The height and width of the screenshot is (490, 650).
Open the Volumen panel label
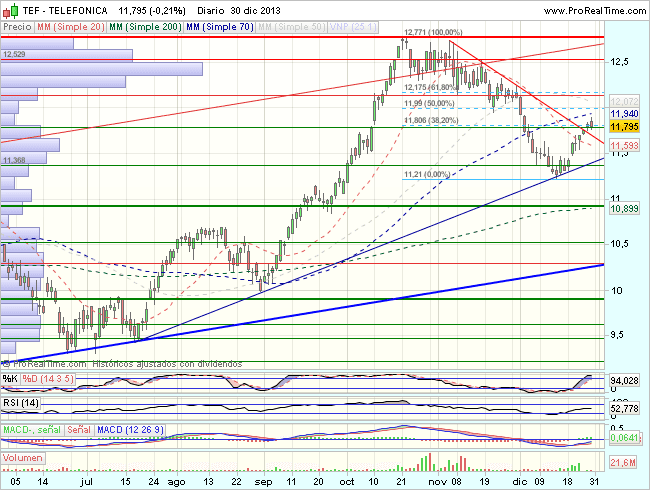tap(23, 458)
